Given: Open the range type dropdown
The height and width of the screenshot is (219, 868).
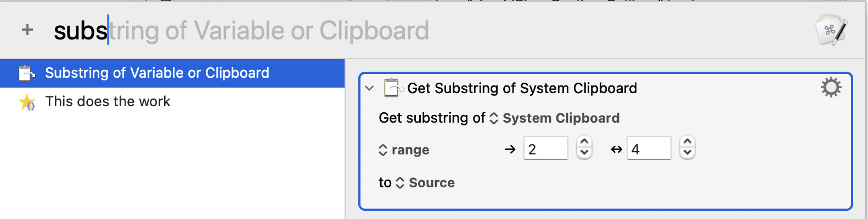Looking at the screenshot, I should tap(404, 150).
